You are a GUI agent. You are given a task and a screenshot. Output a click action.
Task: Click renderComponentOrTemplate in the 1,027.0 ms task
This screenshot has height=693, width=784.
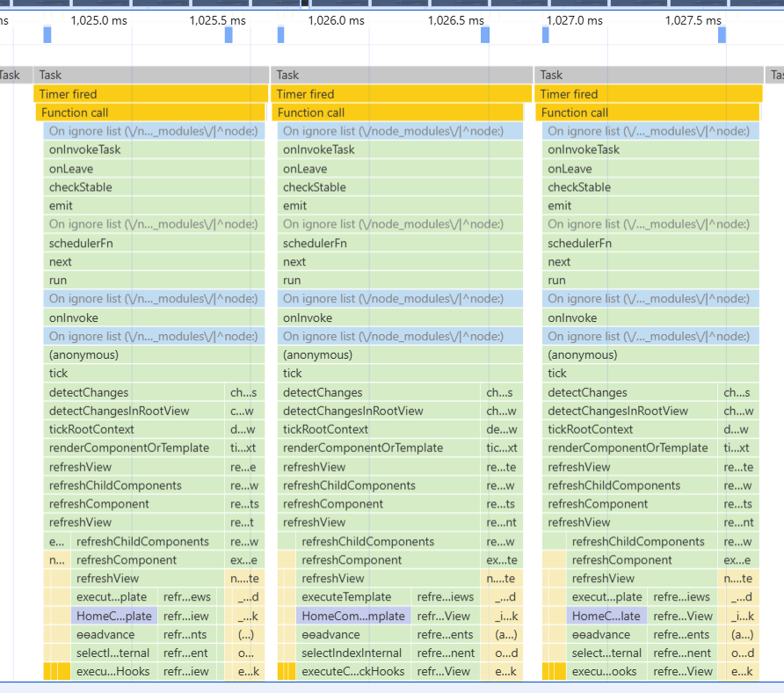click(x=629, y=448)
